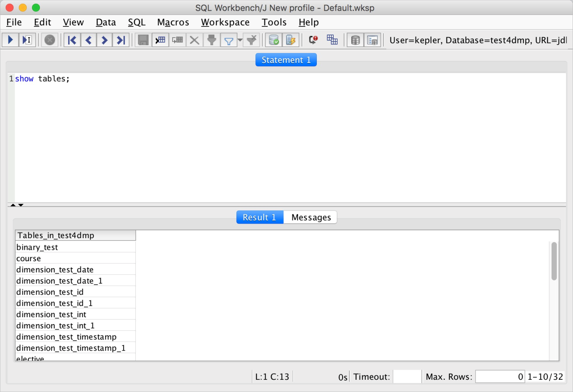Expand the filter dropdown arrow
The width and height of the screenshot is (573, 392).
[x=240, y=40]
